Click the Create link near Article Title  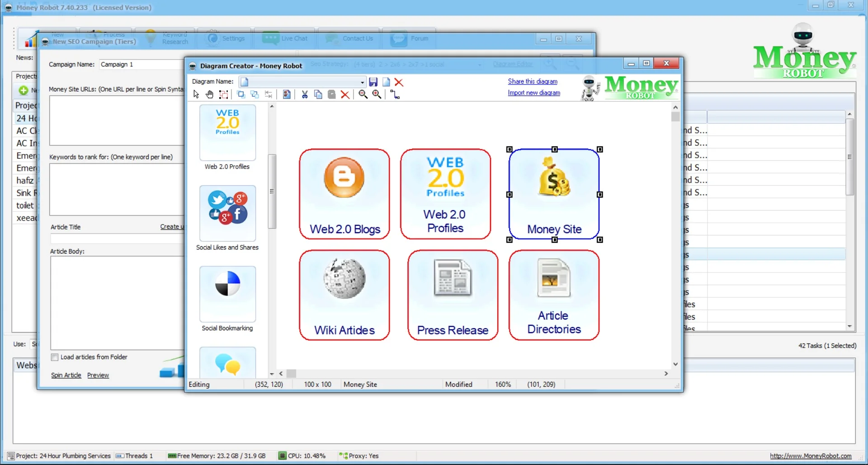coord(172,227)
